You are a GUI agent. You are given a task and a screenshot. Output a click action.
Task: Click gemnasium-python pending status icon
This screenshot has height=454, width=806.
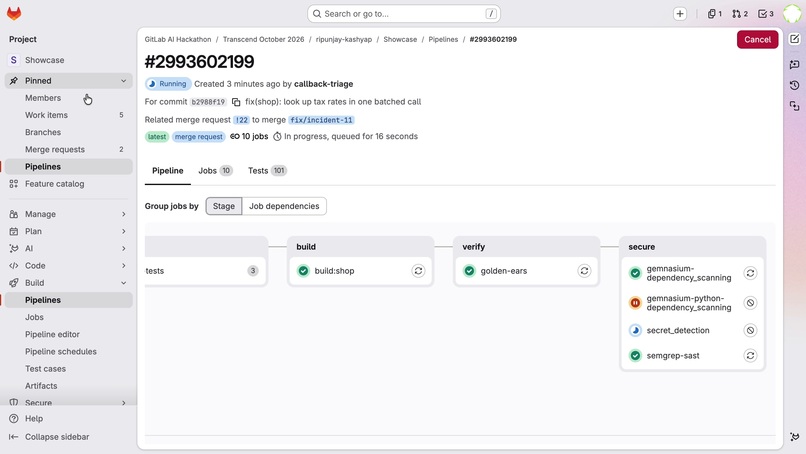point(635,303)
